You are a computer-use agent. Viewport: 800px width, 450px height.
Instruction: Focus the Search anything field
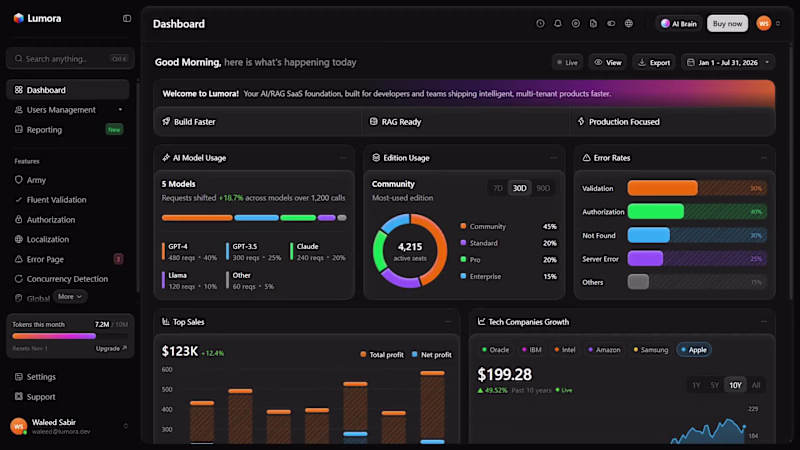tap(70, 59)
